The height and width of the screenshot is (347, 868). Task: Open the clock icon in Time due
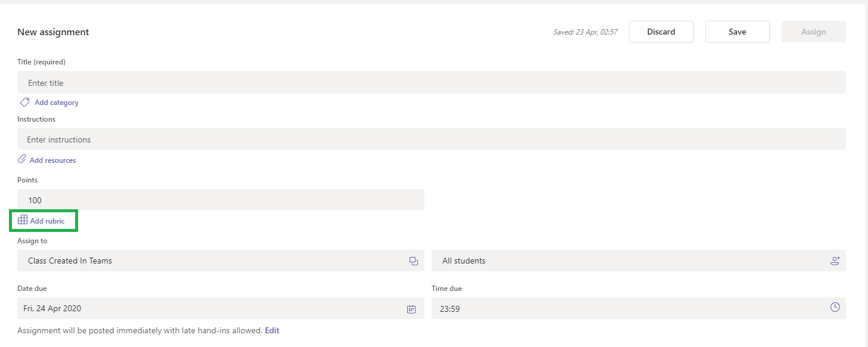point(835,307)
